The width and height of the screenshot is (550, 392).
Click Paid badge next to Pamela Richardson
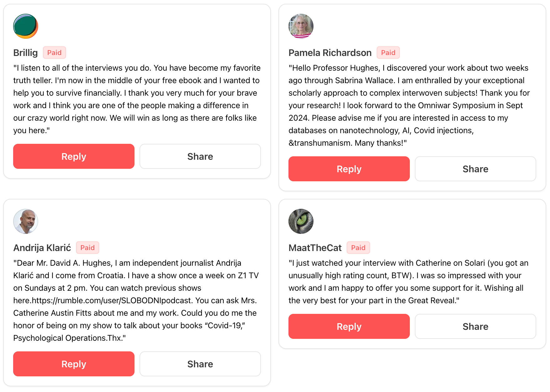click(388, 53)
